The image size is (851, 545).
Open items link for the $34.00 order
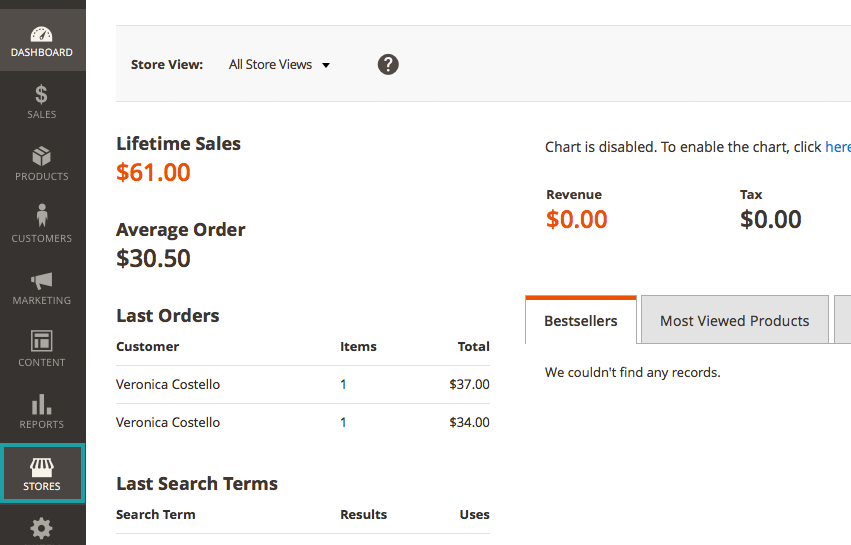click(x=343, y=422)
